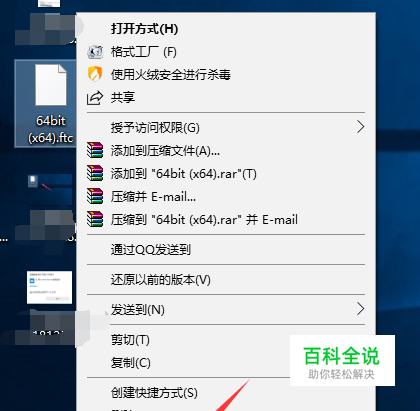Click the 共享 menu entry text
Image resolution: width=420 pixels, height=411 pixels.
tap(123, 97)
